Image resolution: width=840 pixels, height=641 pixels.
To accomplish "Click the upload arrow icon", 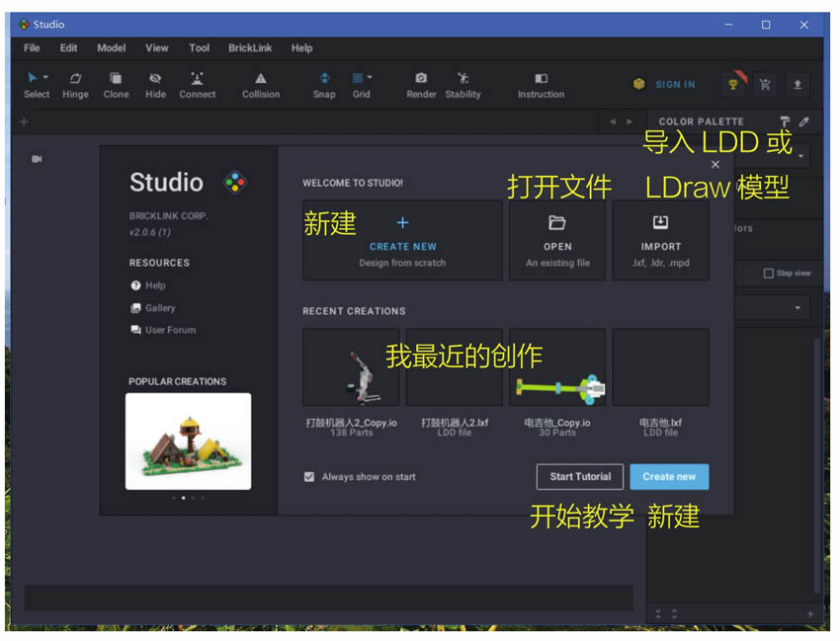I will (798, 84).
